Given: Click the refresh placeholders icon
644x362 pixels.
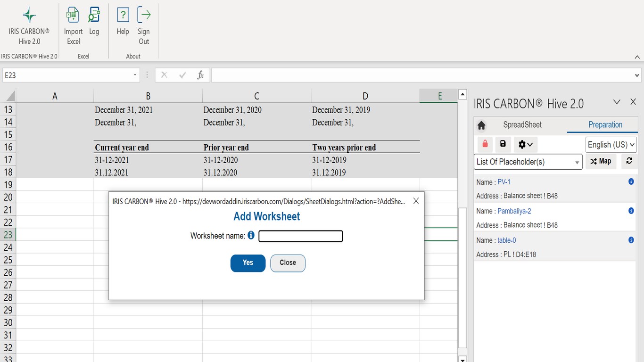Looking at the screenshot, I should (629, 161).
